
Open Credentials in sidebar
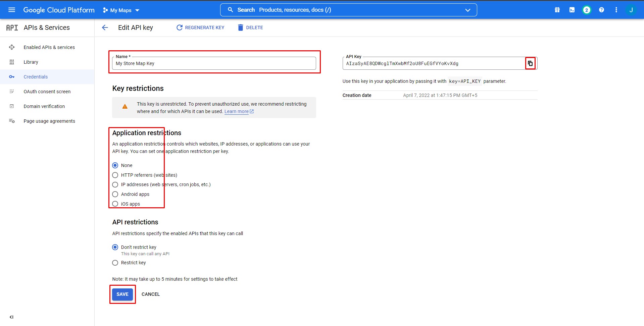pos(47,77)
